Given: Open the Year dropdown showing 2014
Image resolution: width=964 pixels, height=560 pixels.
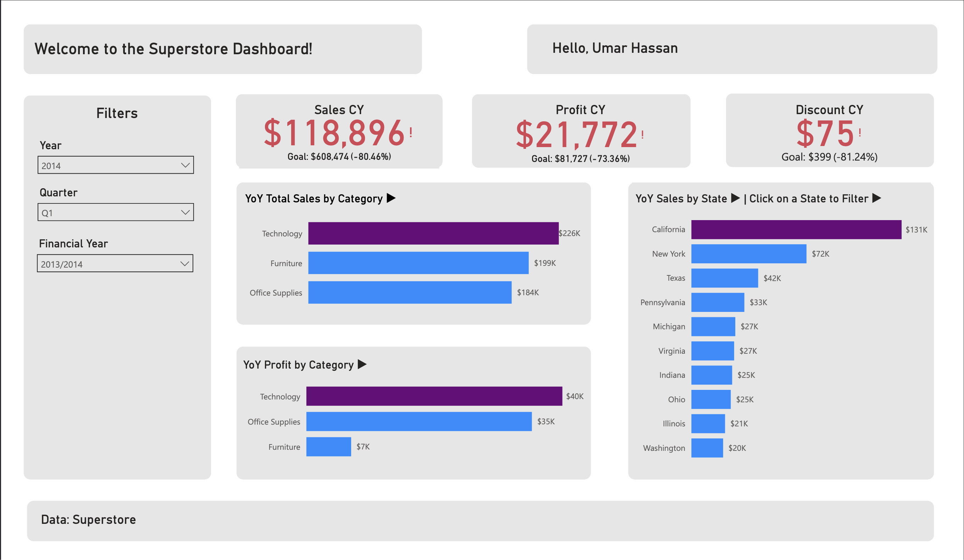Looking at the screenshot, I should click(116, 165).
